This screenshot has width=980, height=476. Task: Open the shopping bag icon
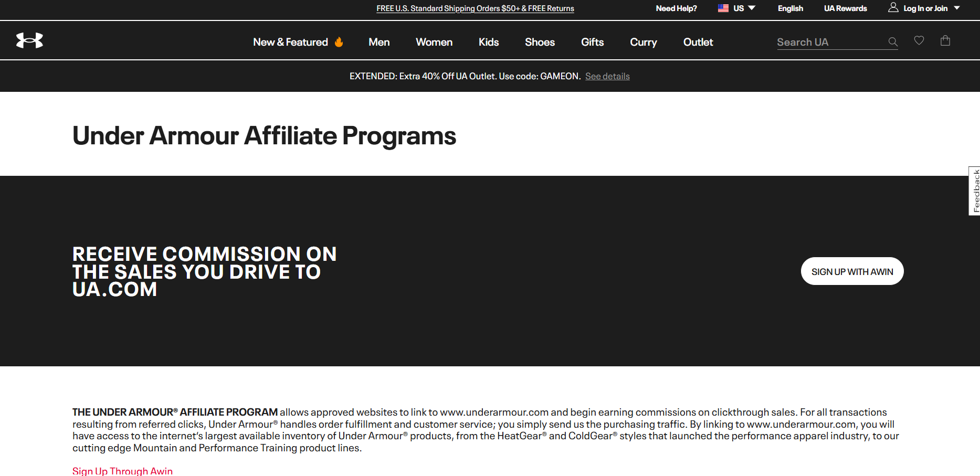(945, 40)
